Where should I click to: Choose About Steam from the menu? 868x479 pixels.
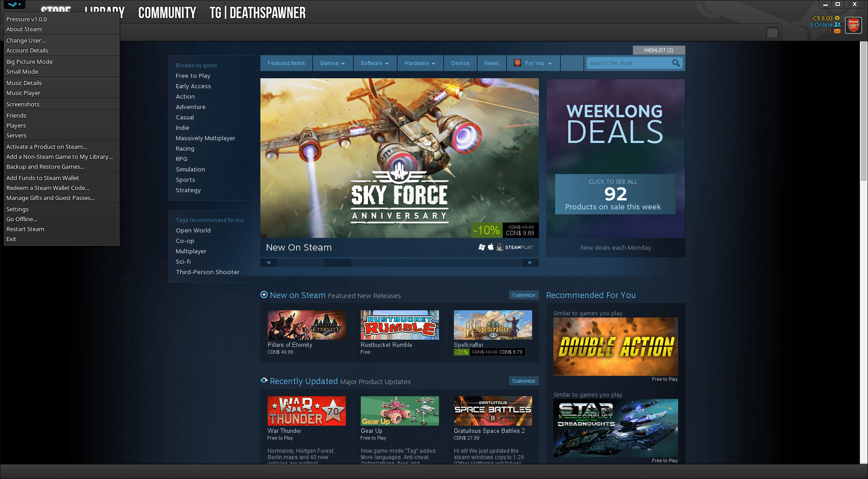click(61, 29)
